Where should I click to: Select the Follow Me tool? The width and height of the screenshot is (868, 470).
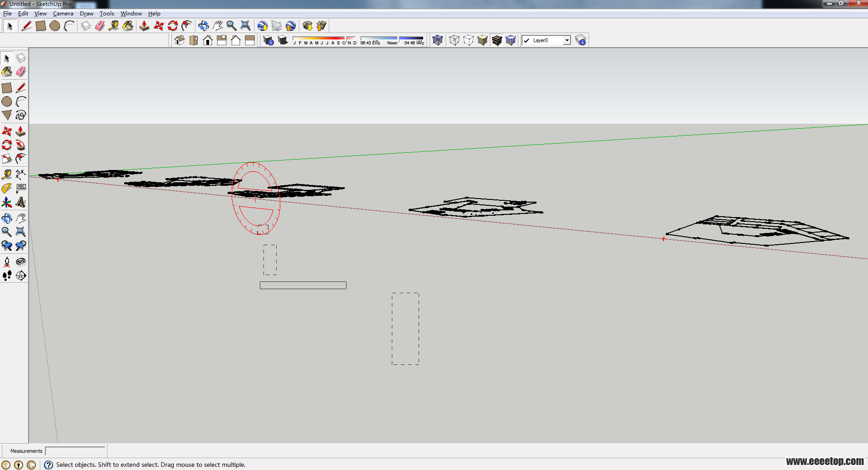(x=21, y=145)
